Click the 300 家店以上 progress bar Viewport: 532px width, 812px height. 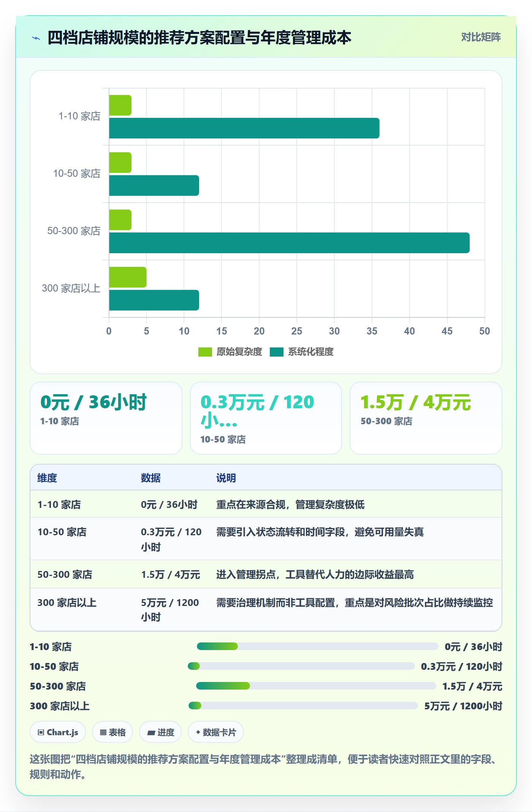coord(303,706)
